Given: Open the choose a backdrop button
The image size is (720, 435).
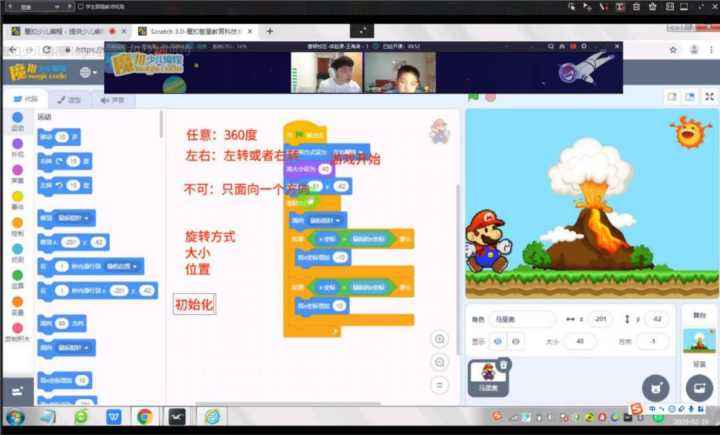Looking at the screenshot, I should point(699,388).
